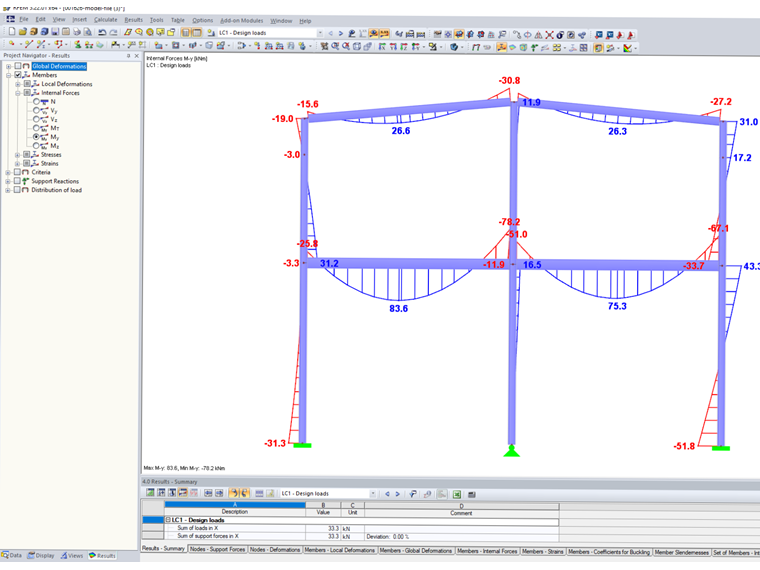Expand the Global Deformations tree node
Viewport: 760px width, 570px height.
click(x=8, y=66)
